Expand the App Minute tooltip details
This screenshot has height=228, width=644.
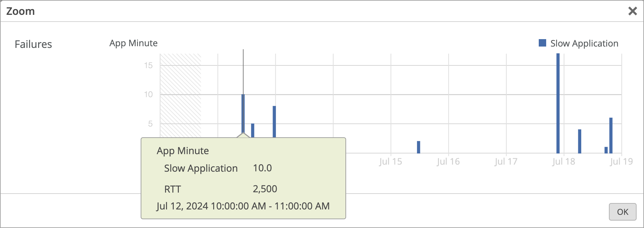pyautogui.click(x=182, y=150)
